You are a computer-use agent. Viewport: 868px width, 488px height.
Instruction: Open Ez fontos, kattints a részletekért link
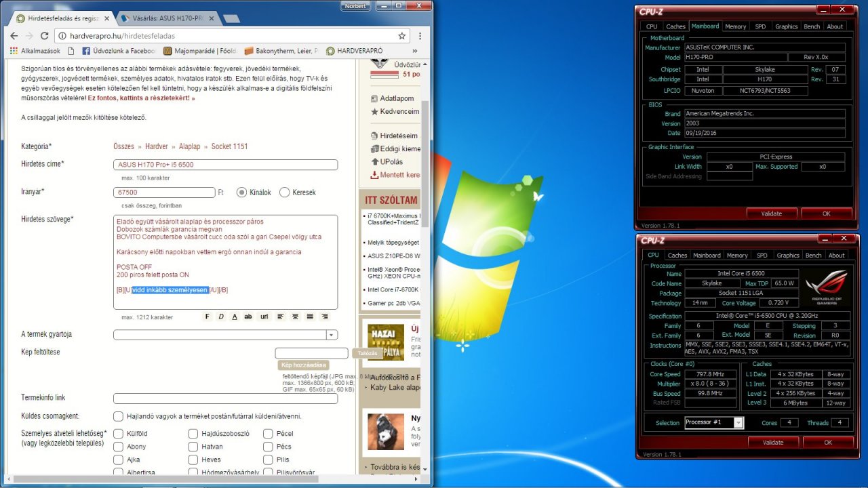tap(140, 98)
